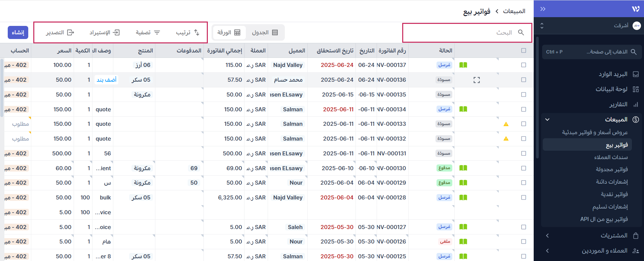The height and width of the screenshot is (261, 644).
Task: Click the magnifier icon in the search bar
Action: [x=521, y=33]
